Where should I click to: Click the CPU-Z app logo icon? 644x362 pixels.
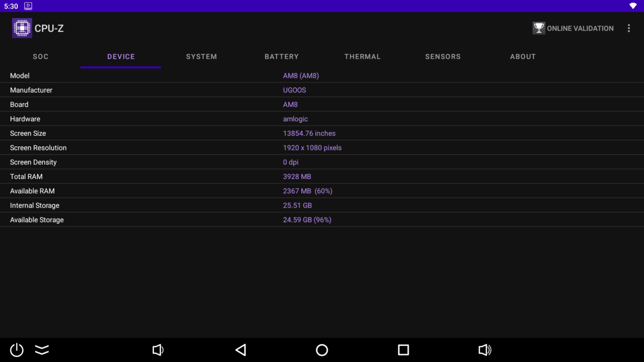point(22,28)
